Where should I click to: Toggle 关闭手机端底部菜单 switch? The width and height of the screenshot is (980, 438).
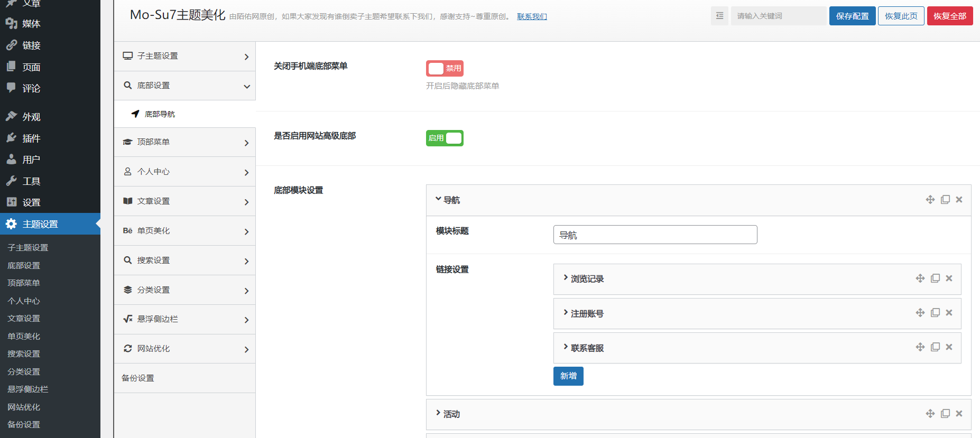click(x=445, y=68)
